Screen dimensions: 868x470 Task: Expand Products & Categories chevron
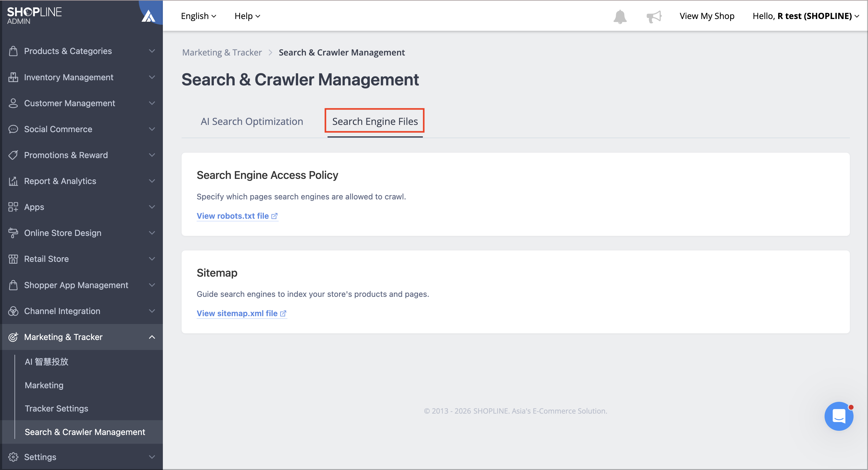pyautogui.click(x=152, y=51)
